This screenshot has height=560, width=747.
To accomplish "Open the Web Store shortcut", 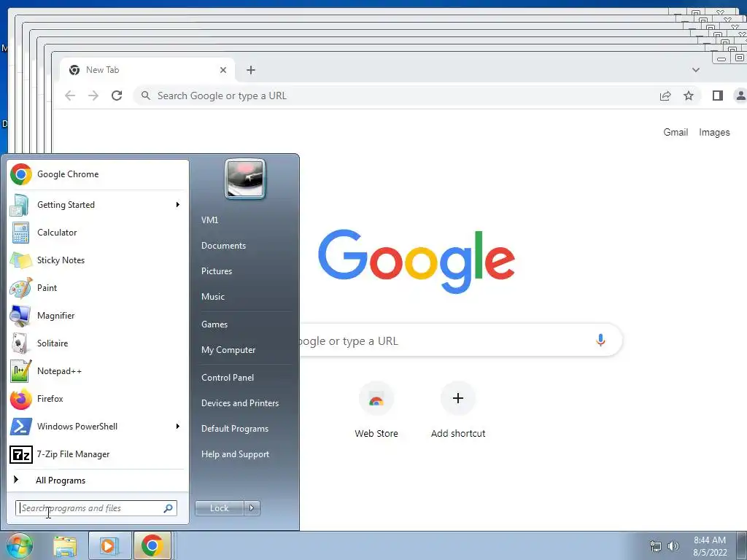I will [376, 411].
